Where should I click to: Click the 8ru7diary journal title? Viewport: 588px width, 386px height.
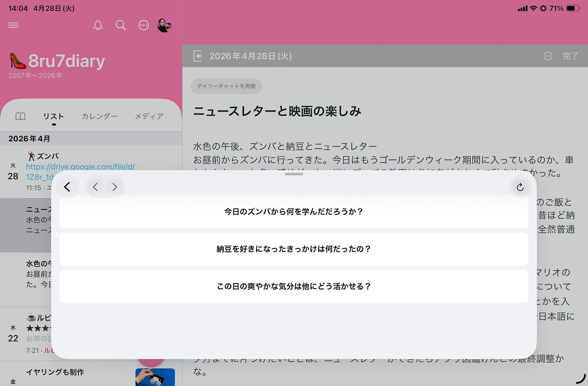coord(67,61)
